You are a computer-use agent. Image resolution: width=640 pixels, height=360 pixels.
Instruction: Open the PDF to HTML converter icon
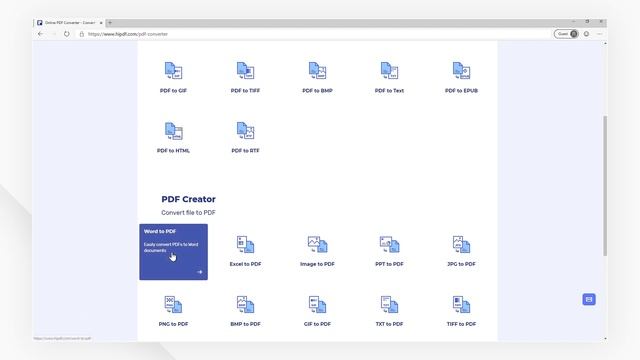coord(173,131)
